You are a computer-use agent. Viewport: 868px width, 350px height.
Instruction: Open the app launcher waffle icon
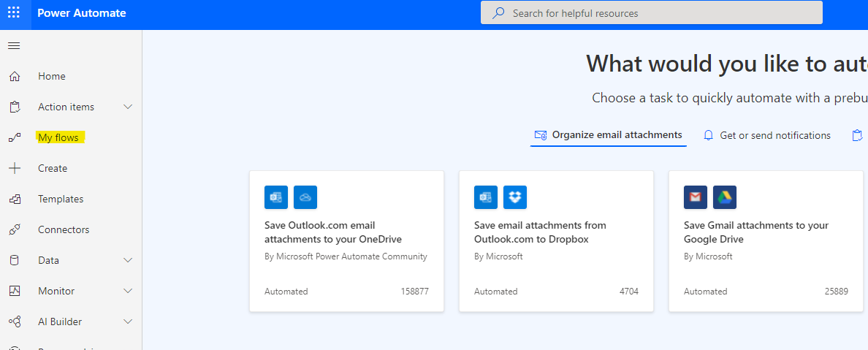pos(14,12)
